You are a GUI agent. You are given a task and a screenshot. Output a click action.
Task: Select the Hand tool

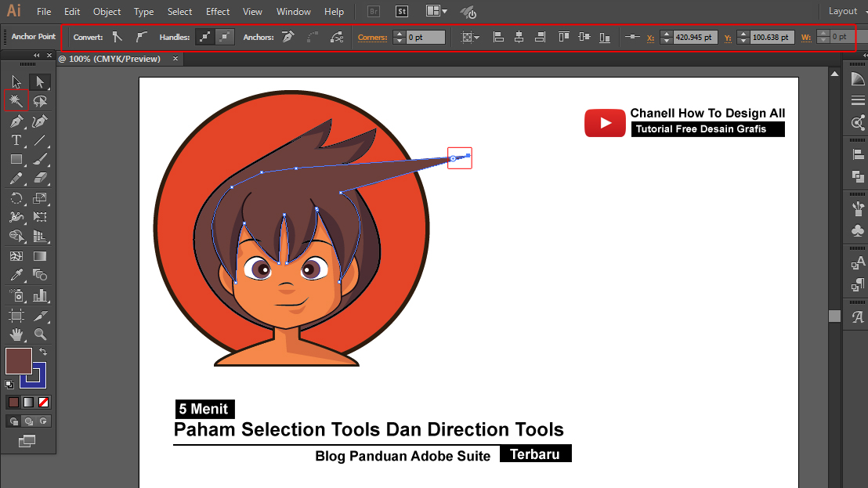pos(16,336)
